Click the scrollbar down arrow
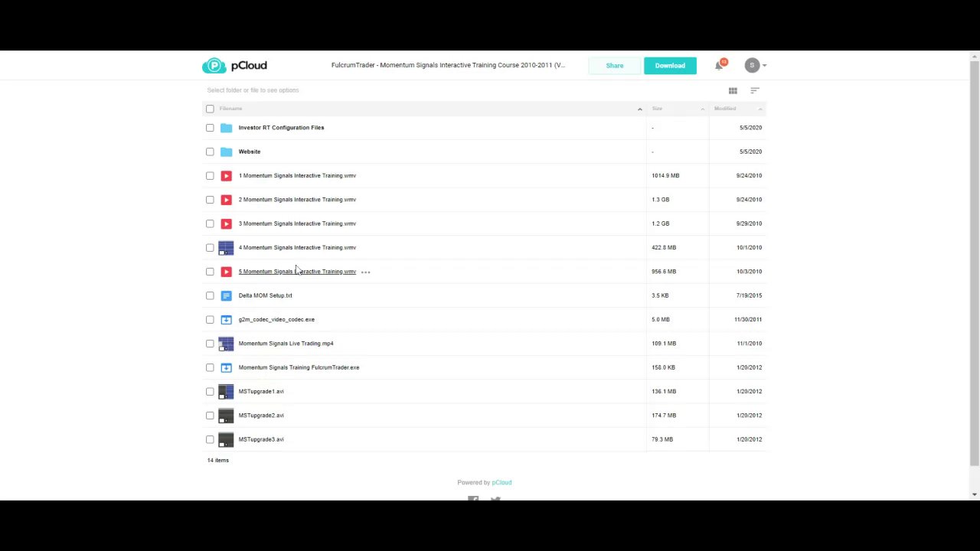The height and width of the screenshot is (551, 980). [x=974, y=494]
